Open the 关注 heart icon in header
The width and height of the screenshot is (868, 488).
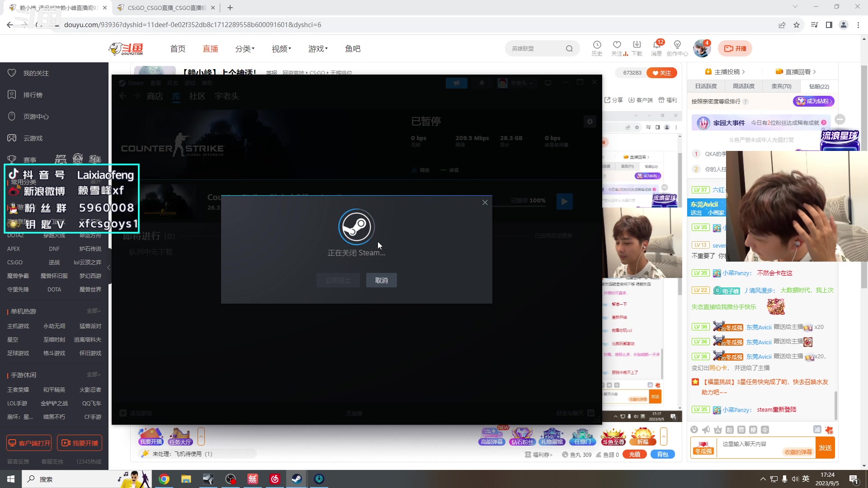click(x=617, y=48)
